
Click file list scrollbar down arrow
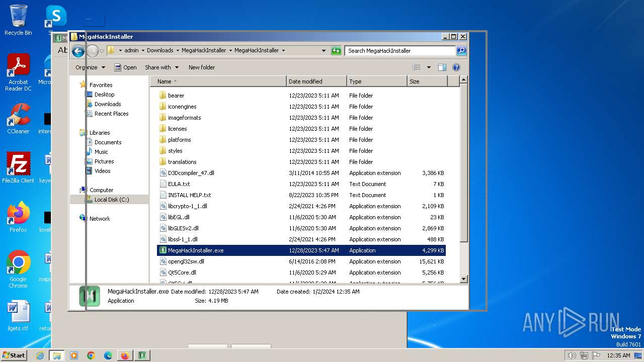coord(464,279)
